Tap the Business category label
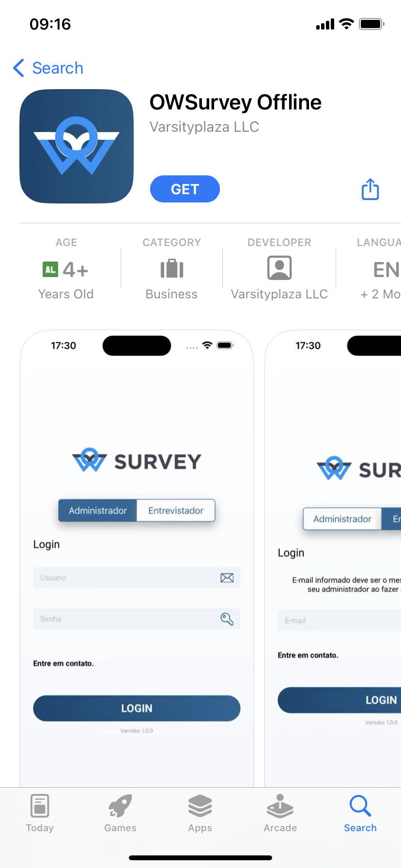401x868 pixels. click(x=171, y=294)
